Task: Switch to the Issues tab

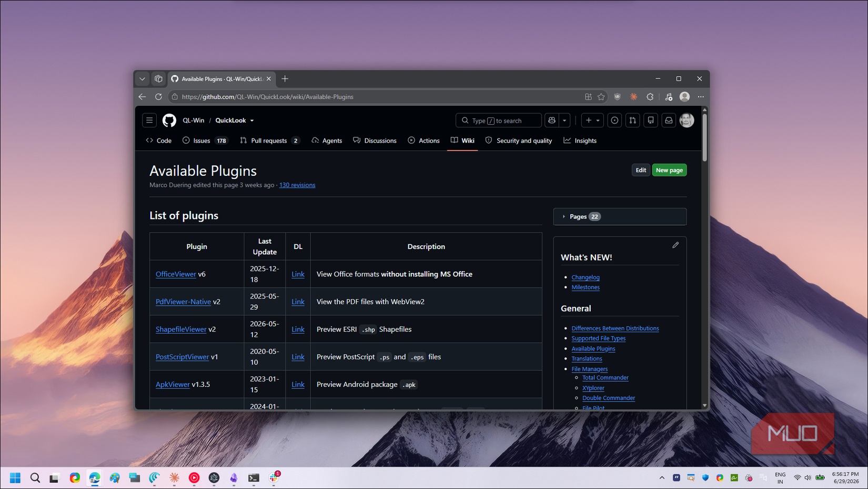Action: pyautogui.click(x=205, y=141)
